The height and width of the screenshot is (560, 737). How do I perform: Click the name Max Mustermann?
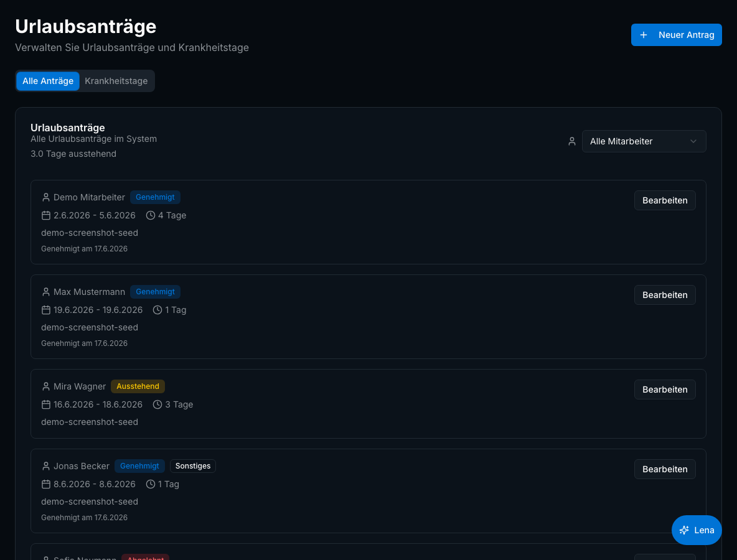point(89,292)
